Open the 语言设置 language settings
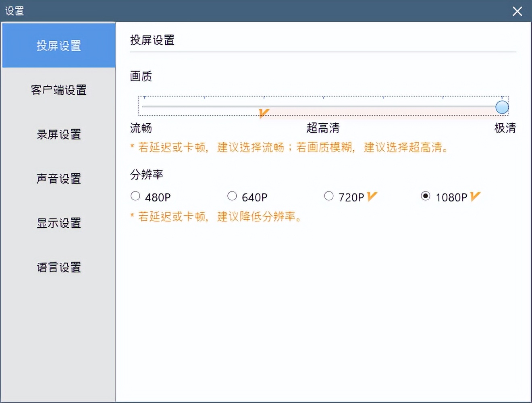Image resolution: width=532 pixels, height=403 pixels. tap(58, 267)
